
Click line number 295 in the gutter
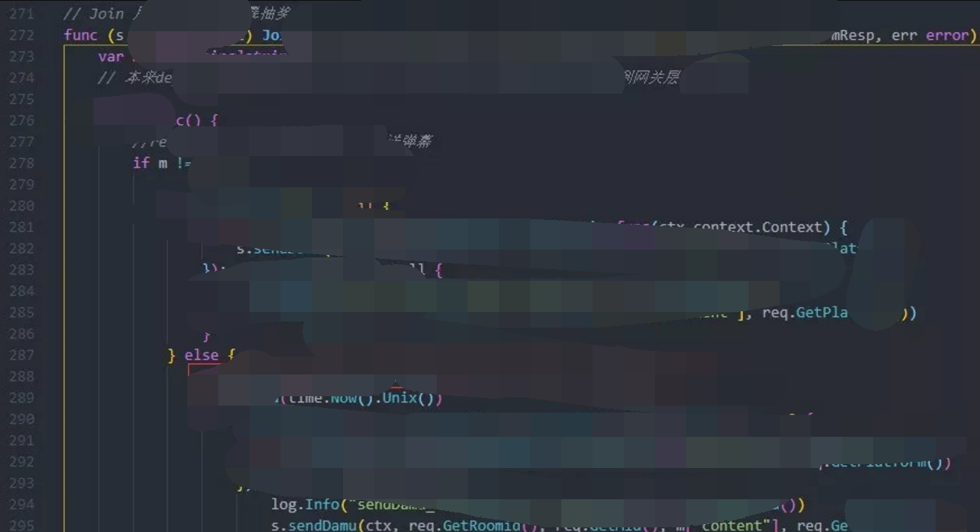pos(23,526)
